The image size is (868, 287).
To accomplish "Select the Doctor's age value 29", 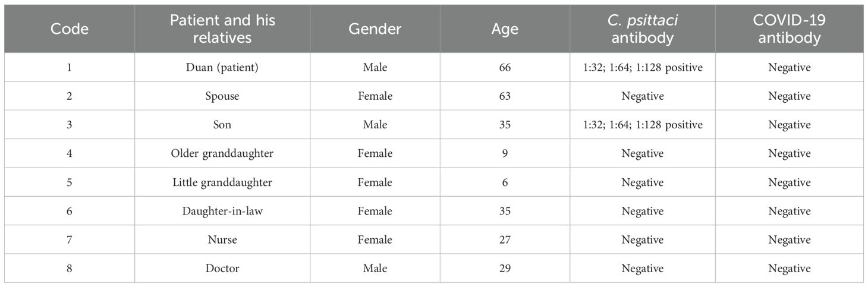I will pos(505,269).
